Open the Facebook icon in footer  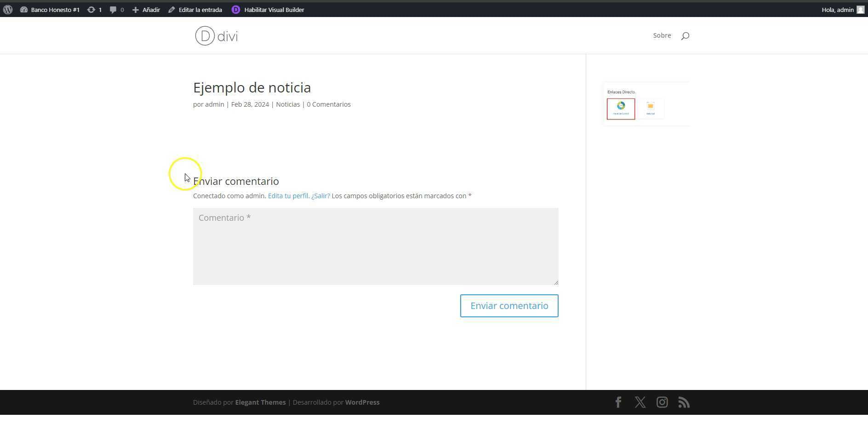618,402
